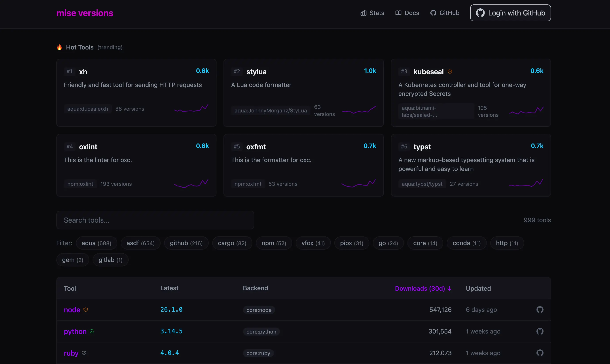The height and width of the screenshot is (364, 610).
Task: Open the GitHub icon in ruby row
Action: (x=540, y=353)
